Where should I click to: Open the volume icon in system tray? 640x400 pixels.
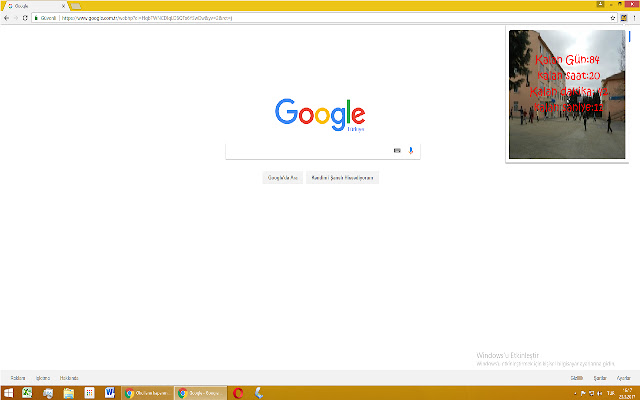click(x=600, y=393)
